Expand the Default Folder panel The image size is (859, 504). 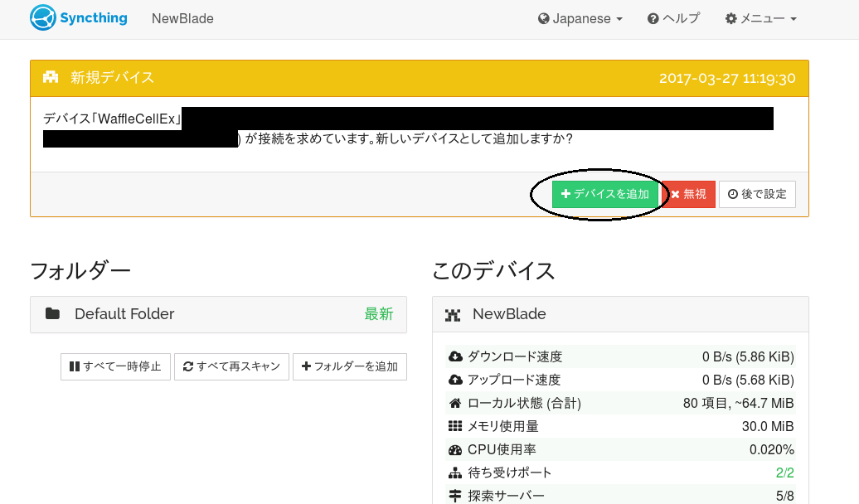(218, 314)
